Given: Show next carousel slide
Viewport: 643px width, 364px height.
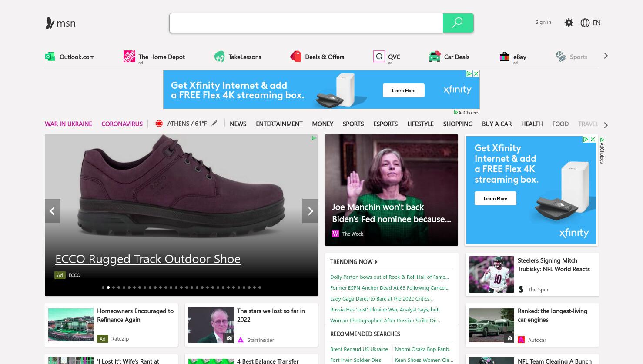Looking at the screenshot, I should [x=310, y=211].
